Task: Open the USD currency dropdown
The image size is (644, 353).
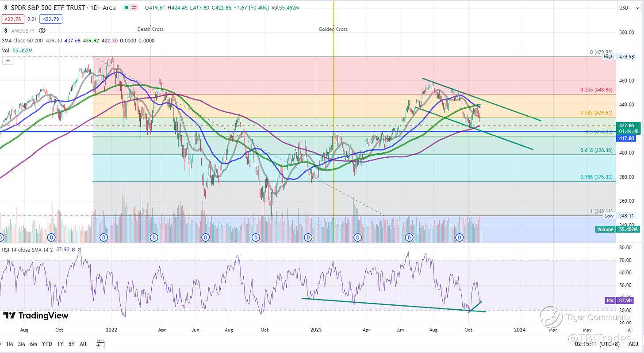Action: tap(630, 8)
